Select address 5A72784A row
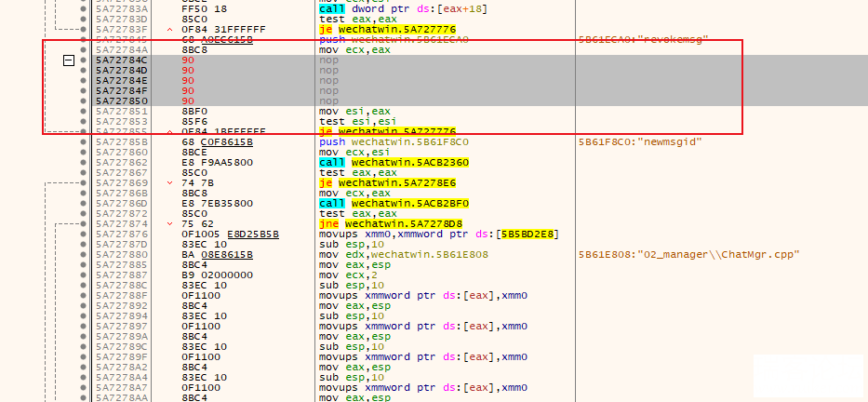The image size is (868, 402). click(x=121, y=50)
